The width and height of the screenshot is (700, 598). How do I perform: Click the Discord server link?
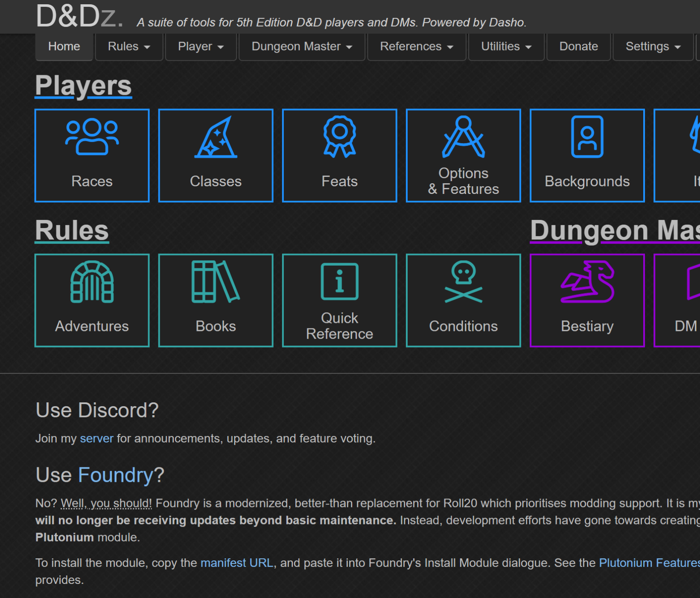click(x=96, y=439)
